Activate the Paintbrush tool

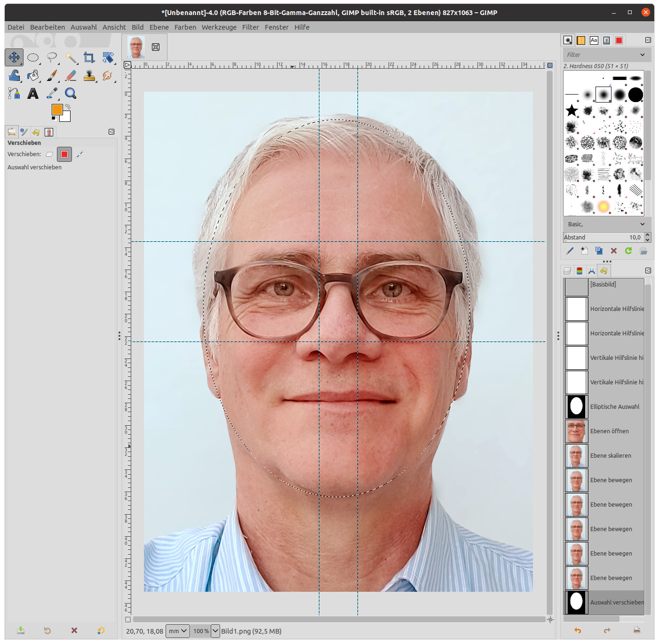(52, 75)
